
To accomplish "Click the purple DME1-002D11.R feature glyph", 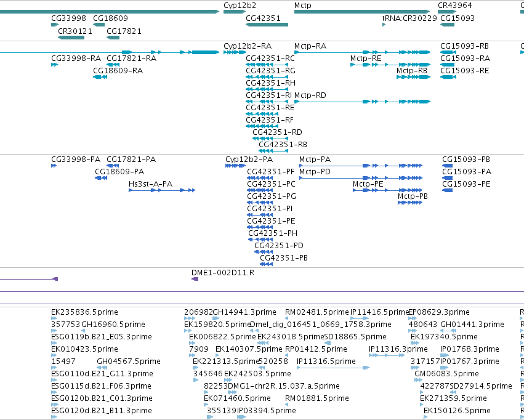I will click(195, 279).
